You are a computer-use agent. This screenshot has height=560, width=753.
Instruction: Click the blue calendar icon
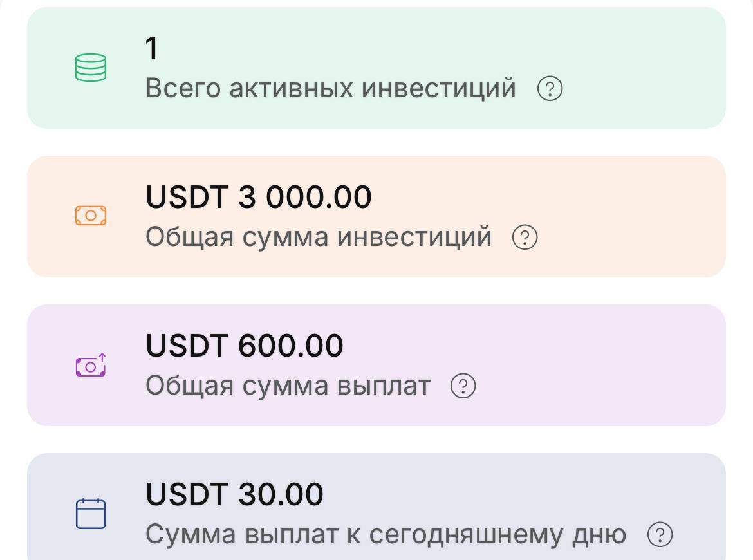91,514
